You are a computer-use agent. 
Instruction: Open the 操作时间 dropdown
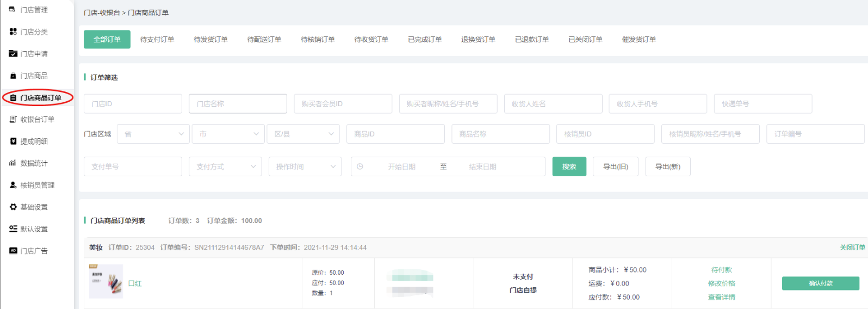pos(305,166)
